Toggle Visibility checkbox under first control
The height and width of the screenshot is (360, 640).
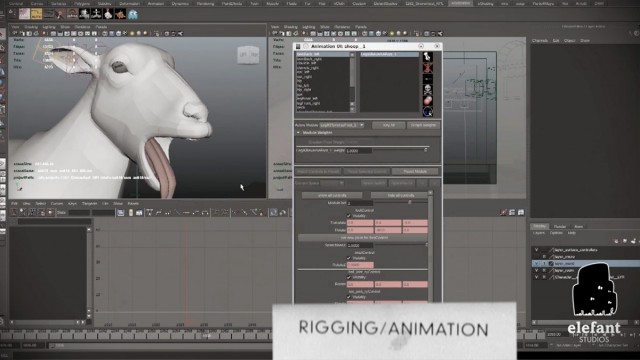pyautogui.click(x=349, y=216)
